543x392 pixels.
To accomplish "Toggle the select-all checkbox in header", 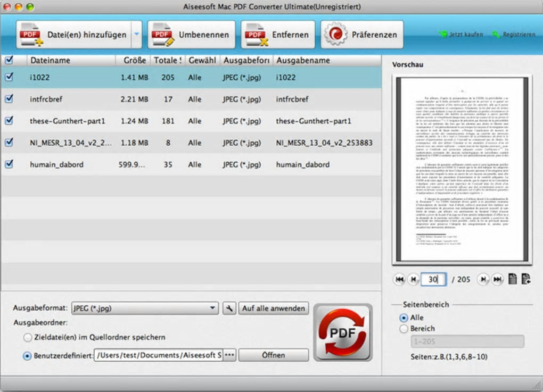I will tap(10, 60).
